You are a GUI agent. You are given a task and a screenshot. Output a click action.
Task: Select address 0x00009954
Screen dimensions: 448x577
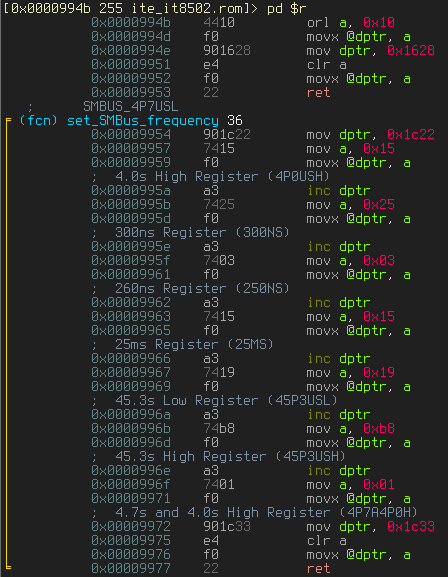tap(131, 135)
